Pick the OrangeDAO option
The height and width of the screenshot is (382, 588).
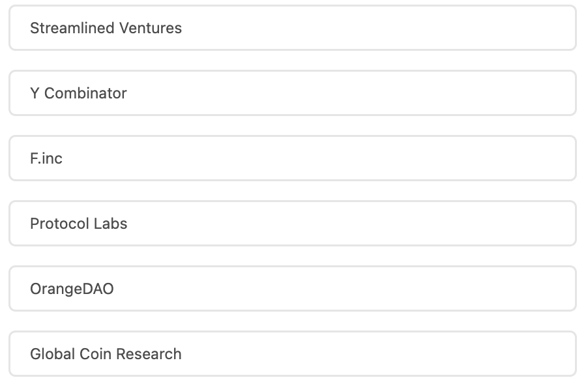pyautogui.click(x=293, y=289)
